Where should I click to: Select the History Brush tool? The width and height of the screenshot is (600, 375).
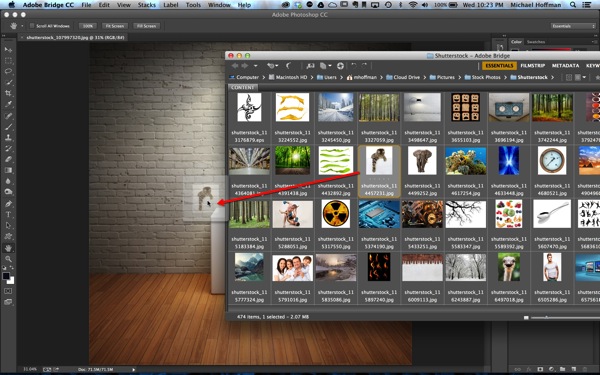point(8,148)
